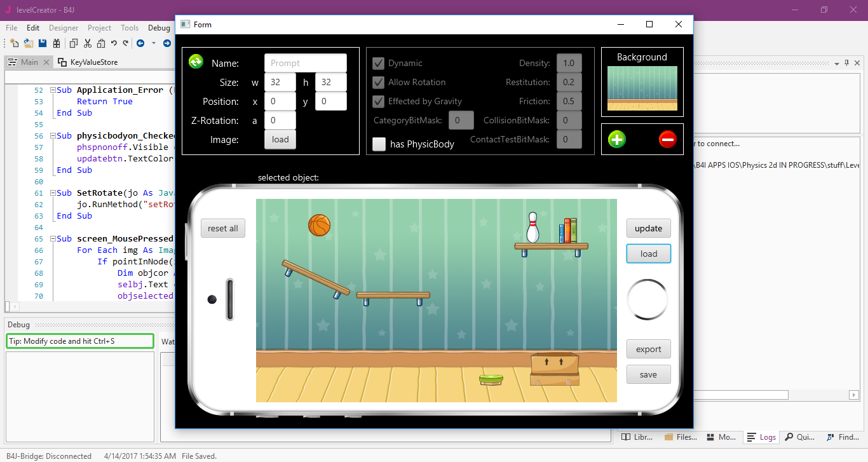Select the cardboard box on the floor

(x=555, y=369)
